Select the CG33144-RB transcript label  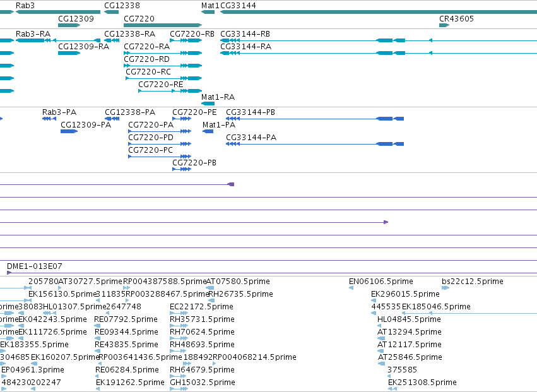click(x=245, y=34)
